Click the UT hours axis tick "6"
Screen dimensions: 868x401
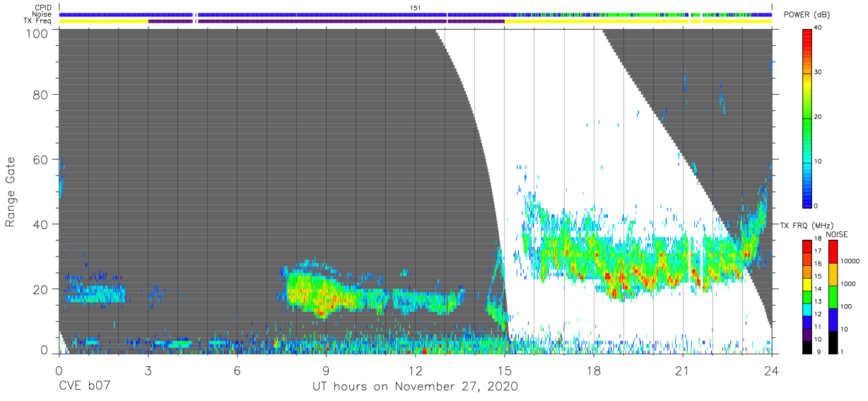[237, 371]
